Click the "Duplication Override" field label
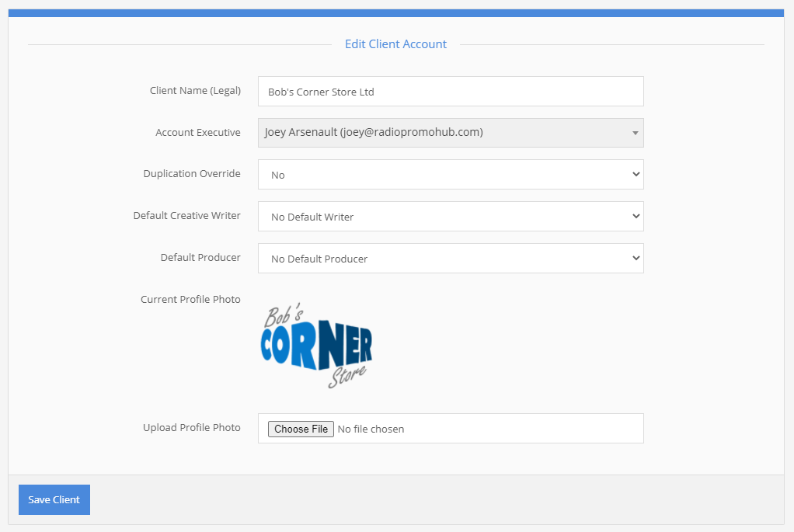Screen dimensions: 794x532 point(192,174)
